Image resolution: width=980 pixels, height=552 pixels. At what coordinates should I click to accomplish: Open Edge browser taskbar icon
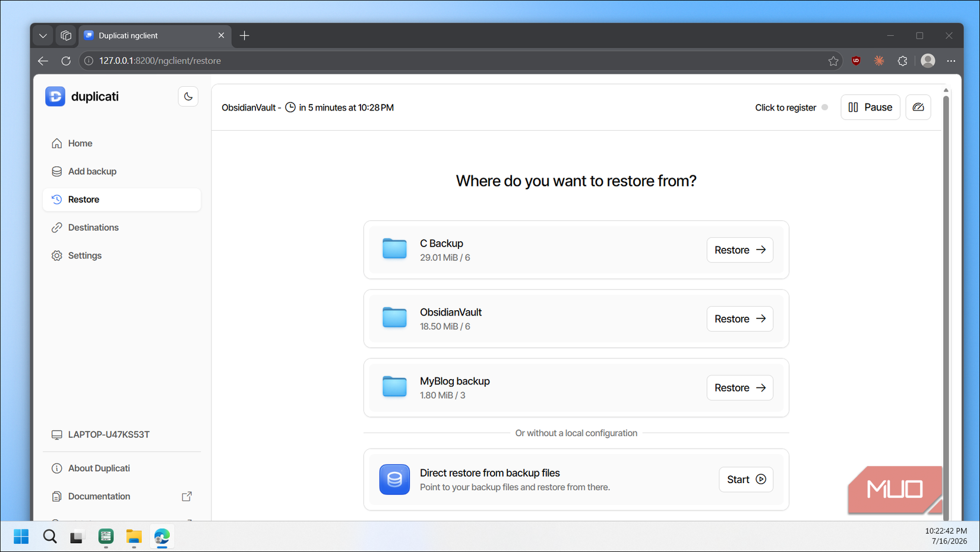point(162,537)
